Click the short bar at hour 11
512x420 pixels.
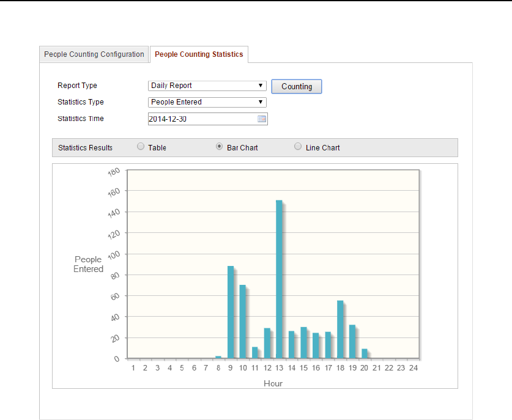(254, 352)
